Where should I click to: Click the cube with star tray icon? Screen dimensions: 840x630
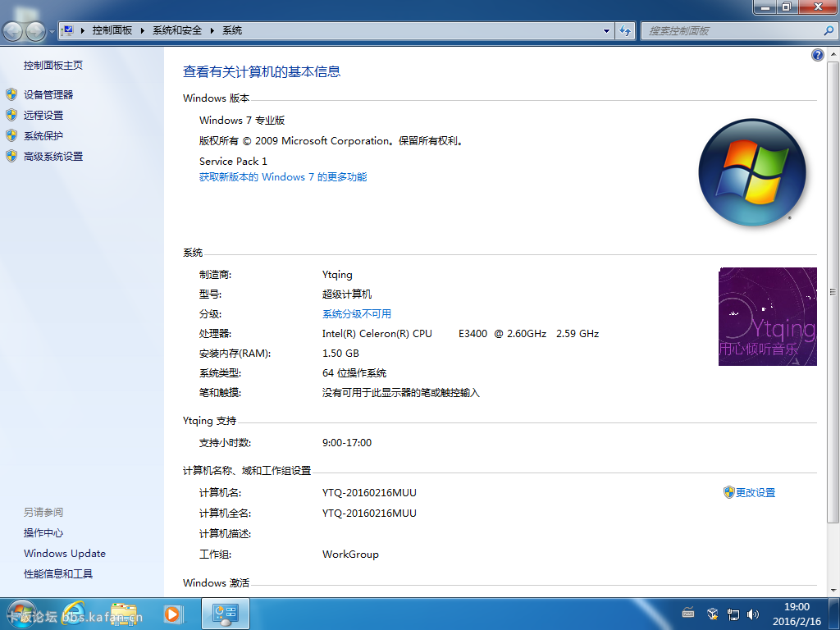pos(712,614)
